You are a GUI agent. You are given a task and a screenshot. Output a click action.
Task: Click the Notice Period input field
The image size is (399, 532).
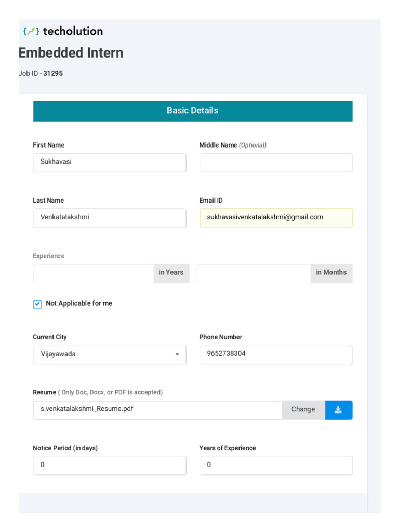(x=110, y=465)
